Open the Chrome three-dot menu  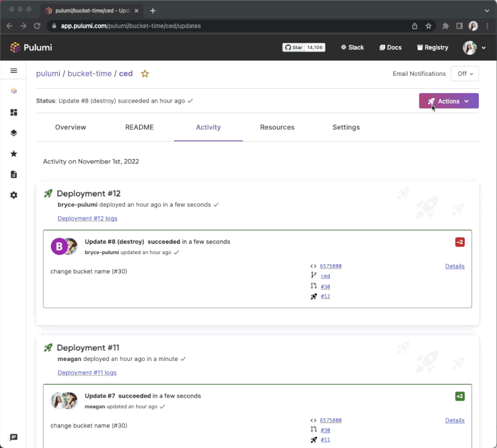pos(488,26)
